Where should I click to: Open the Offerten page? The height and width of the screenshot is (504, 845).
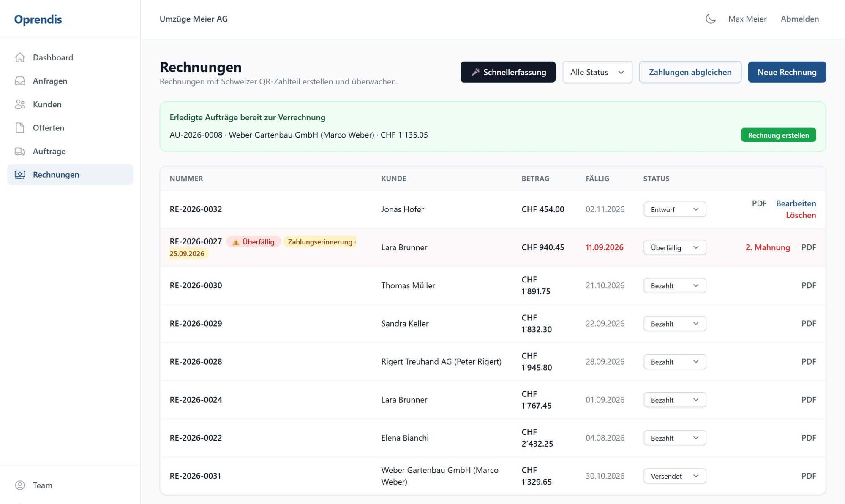click(70, 128)
